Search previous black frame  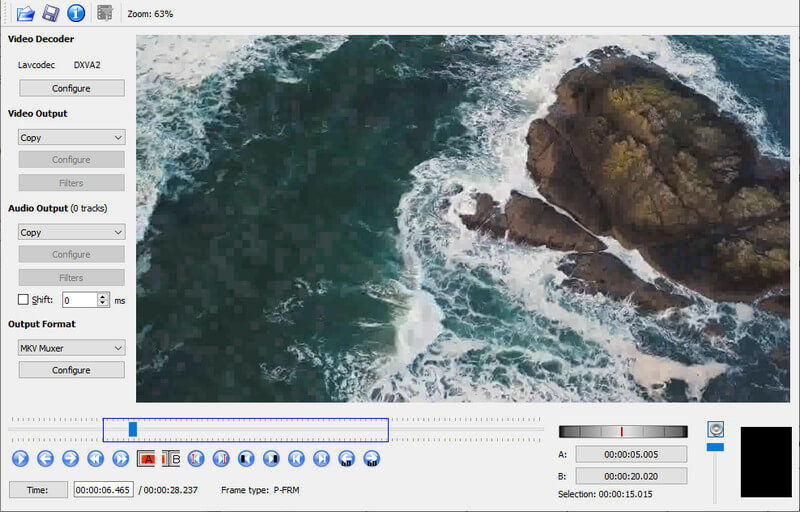tap(246, 458)
